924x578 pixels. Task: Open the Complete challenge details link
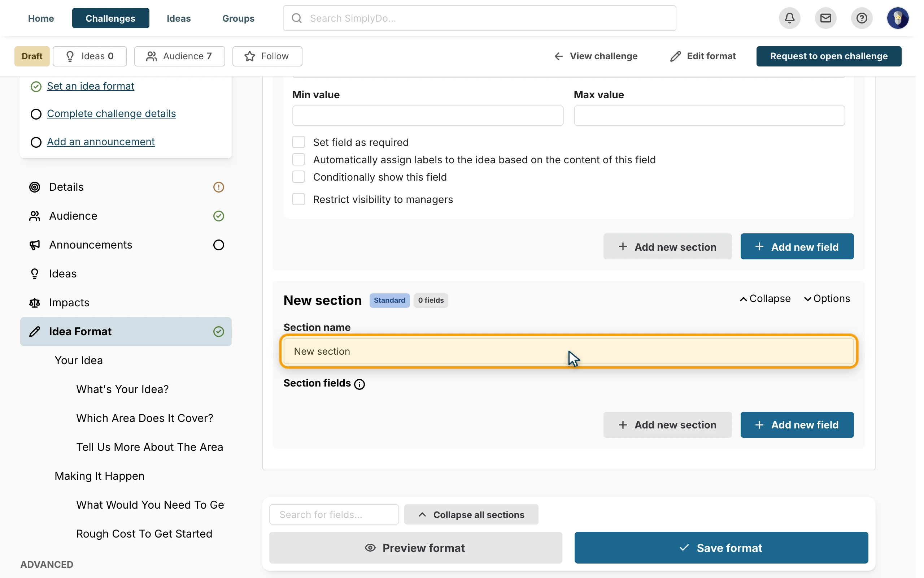pos(112,113)
